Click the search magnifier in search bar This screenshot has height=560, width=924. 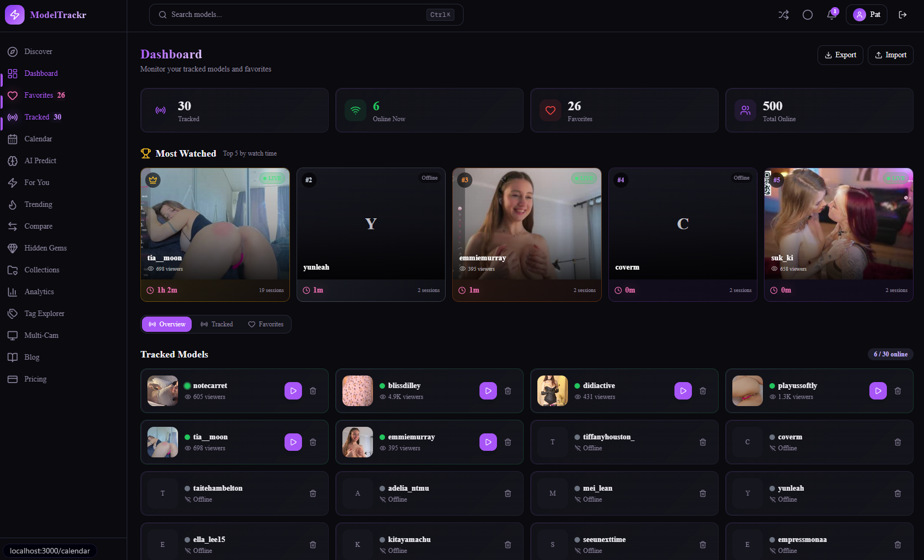click(x=162, y=15)
